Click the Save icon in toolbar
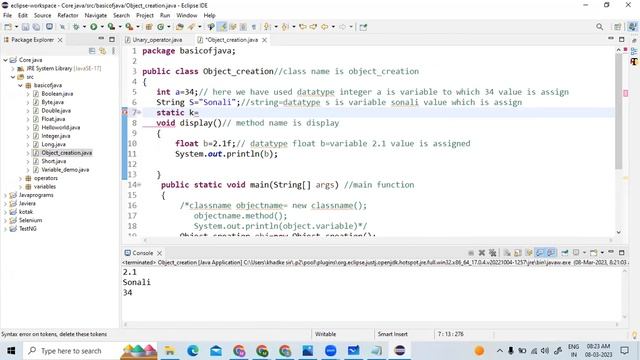 point(25,27)
